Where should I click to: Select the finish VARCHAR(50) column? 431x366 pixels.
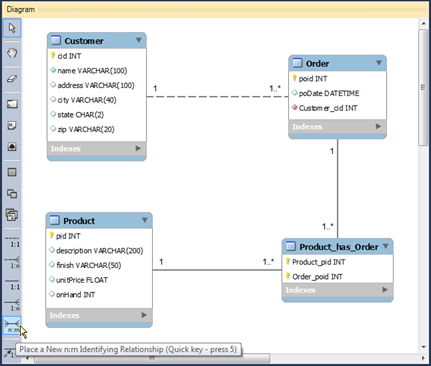[88, 265]
